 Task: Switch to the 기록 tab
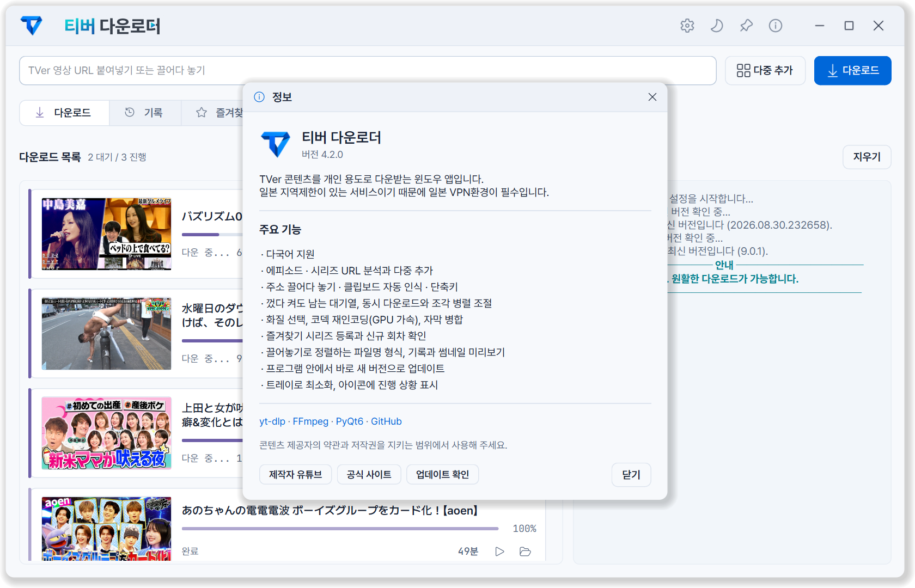tap(145, 113)
